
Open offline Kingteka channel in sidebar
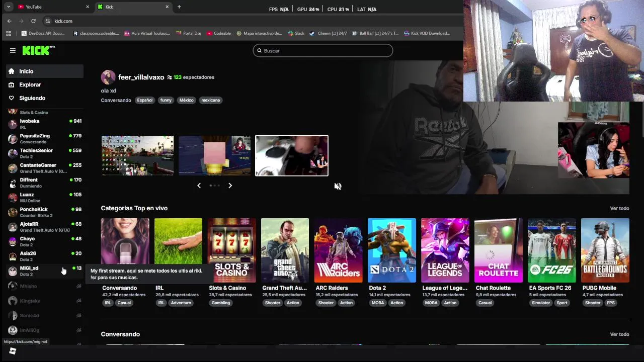pos(44,301)
